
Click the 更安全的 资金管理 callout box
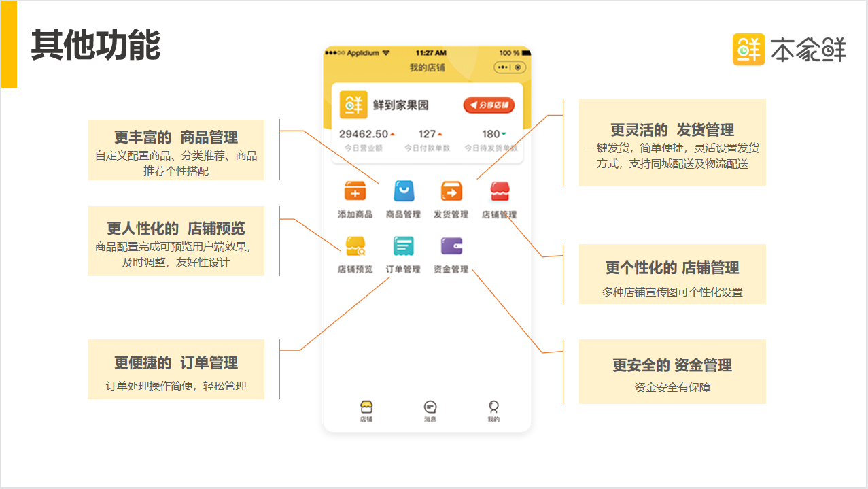672,372
